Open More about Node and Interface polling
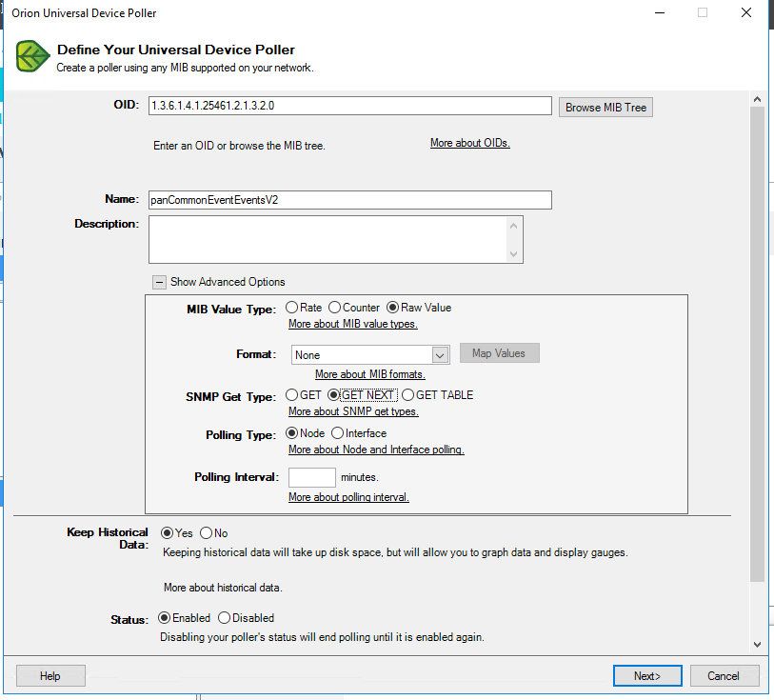Image resolution: width=774 pixels, height=700 pixels. pos(376,450)
